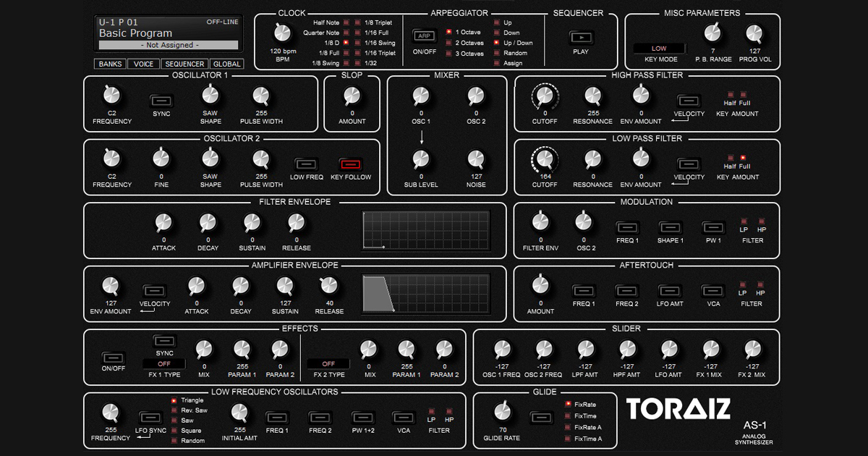Open the BANKS tab
This screenshot has width=868, height=456.
pos(111,64)
